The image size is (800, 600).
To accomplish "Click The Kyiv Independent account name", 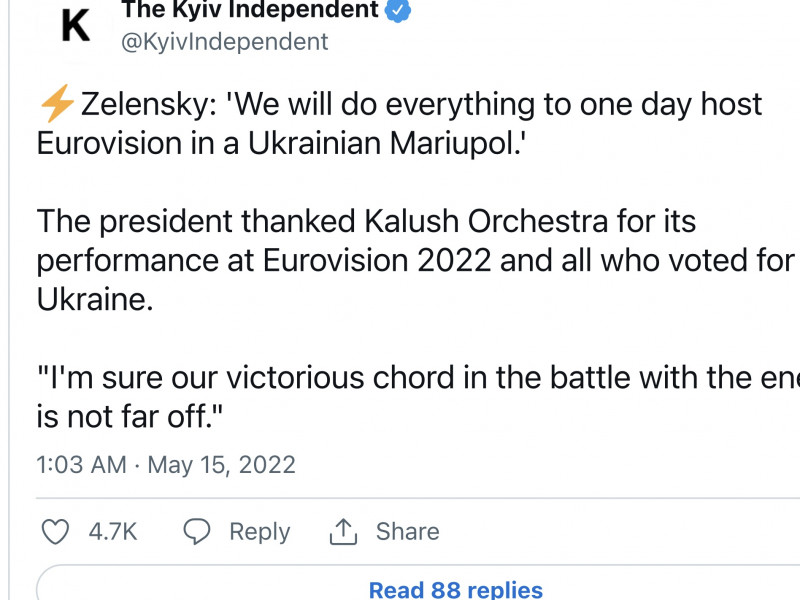I will click(x=250, y=11).
